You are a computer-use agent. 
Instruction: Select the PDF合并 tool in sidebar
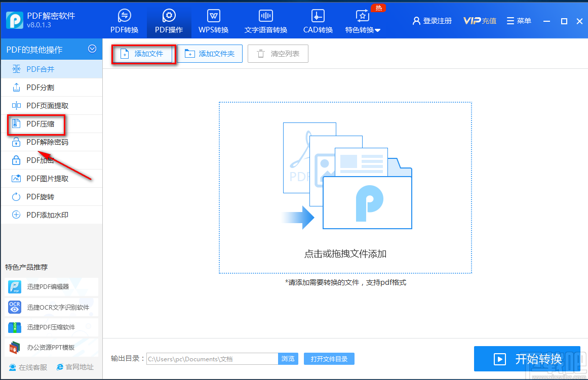41,69
